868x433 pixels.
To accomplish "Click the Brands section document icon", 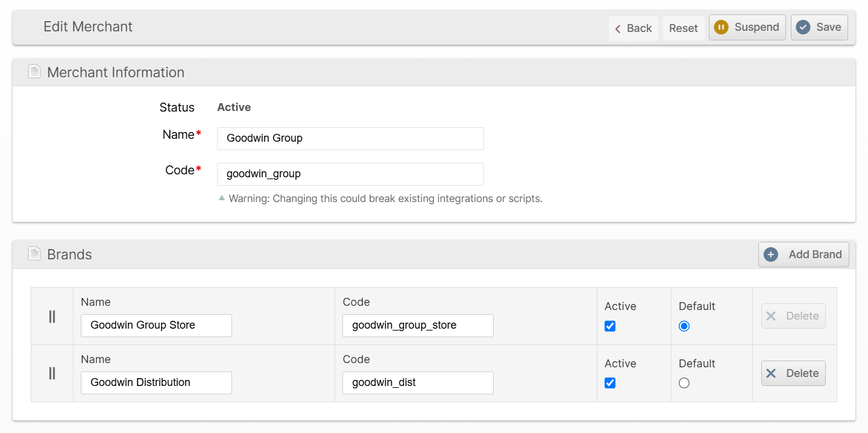I will pos(34,254).
